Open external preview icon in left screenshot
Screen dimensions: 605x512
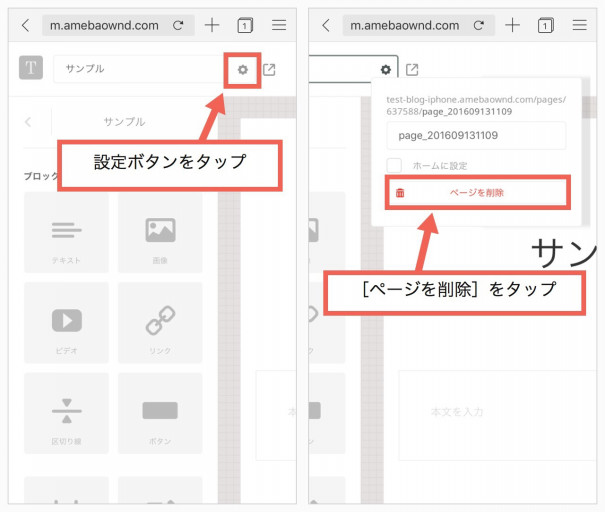tap(269, 70)
